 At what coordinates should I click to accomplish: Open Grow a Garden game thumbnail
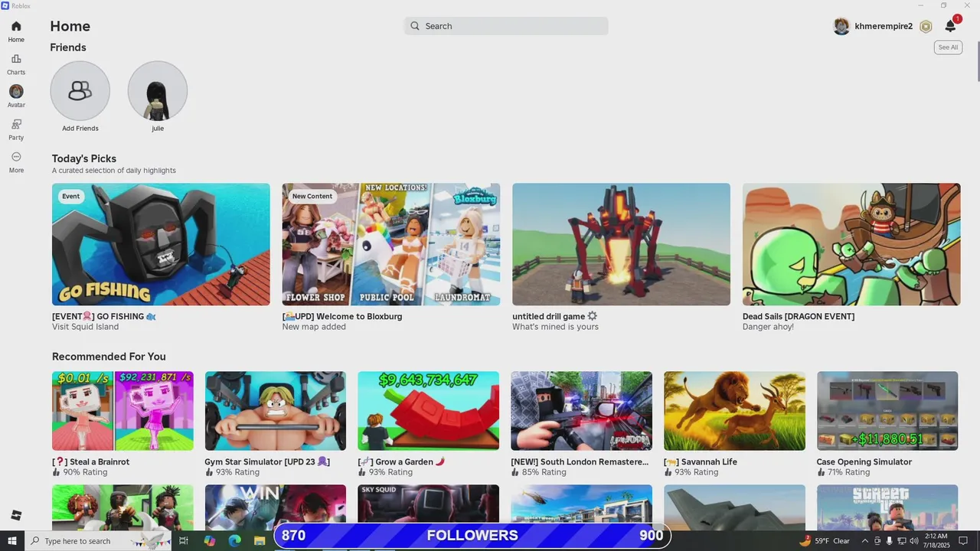pyautogui.click(x=428, y=411)
